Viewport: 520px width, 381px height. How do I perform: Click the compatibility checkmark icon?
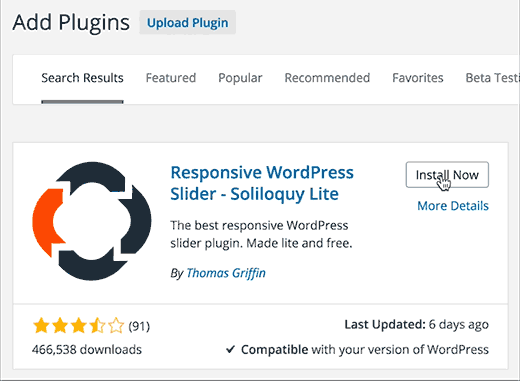coord(230,349)
